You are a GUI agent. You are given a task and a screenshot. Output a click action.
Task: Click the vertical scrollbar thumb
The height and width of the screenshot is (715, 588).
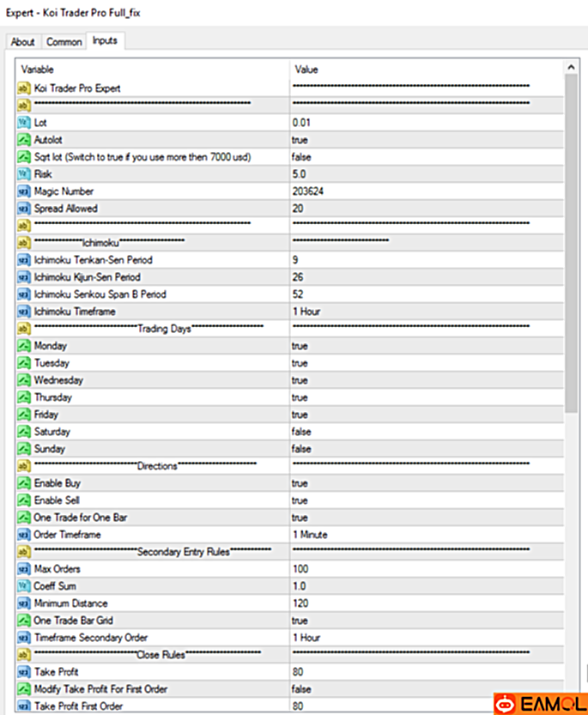coord(571,243)
